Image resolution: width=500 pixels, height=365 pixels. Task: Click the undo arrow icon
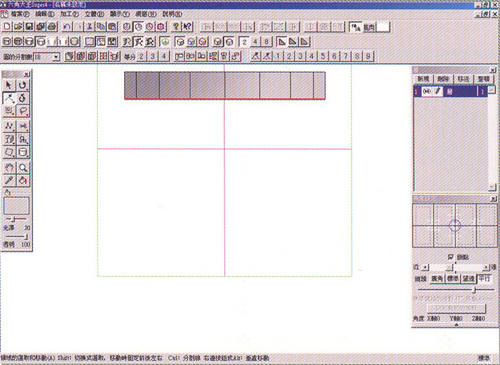pos(67,27)
